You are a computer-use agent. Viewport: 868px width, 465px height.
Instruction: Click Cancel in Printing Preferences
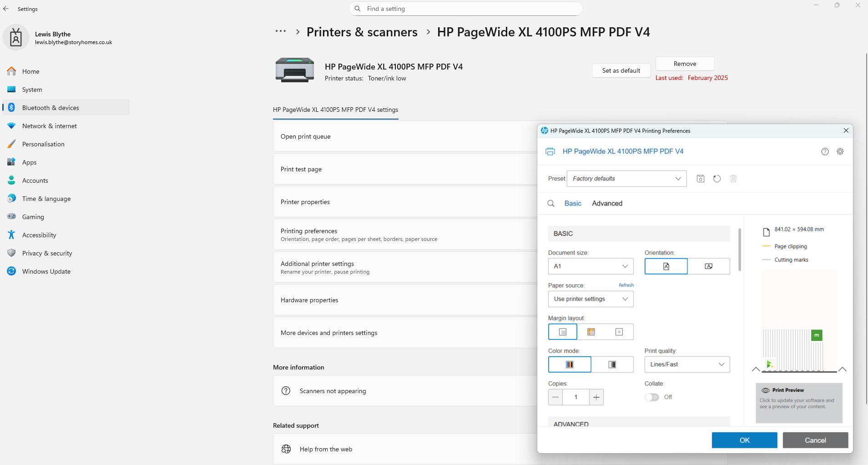coord(815,440)
